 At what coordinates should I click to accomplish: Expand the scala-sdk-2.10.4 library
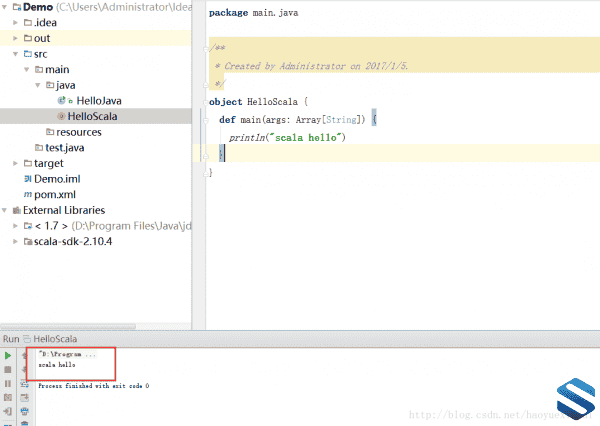(15, 241)
